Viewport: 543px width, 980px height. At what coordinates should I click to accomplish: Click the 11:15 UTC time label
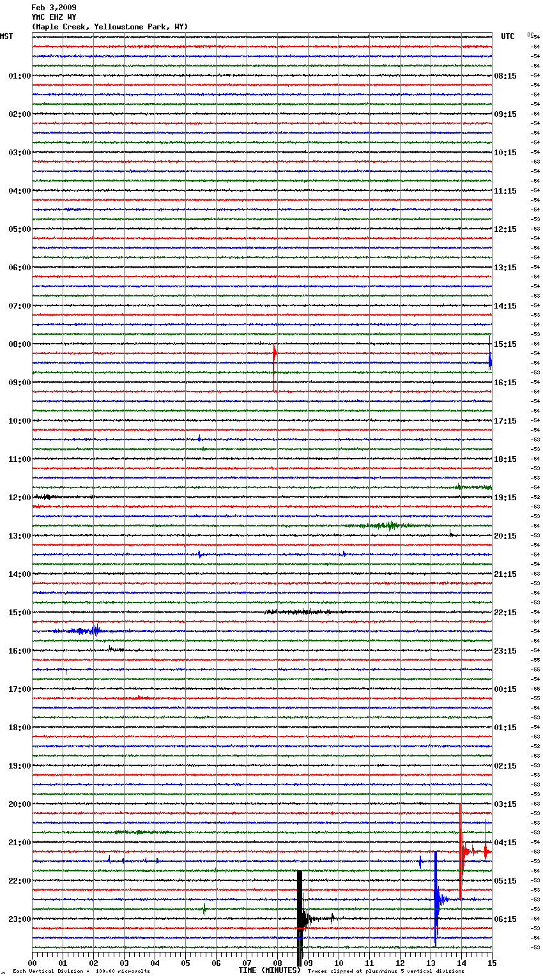tap(505, 191)
